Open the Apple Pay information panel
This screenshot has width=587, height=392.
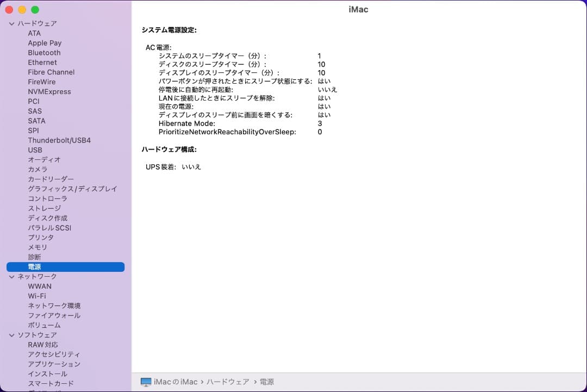[45, 43]
